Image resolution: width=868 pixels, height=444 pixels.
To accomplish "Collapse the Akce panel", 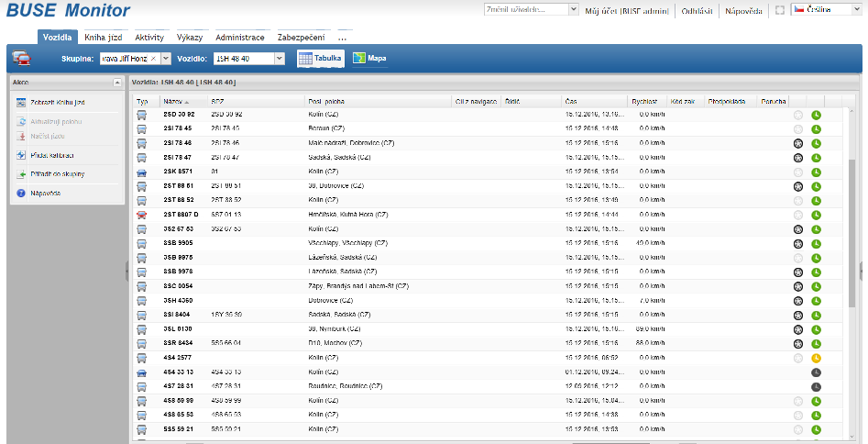I will tap(116, 83).
